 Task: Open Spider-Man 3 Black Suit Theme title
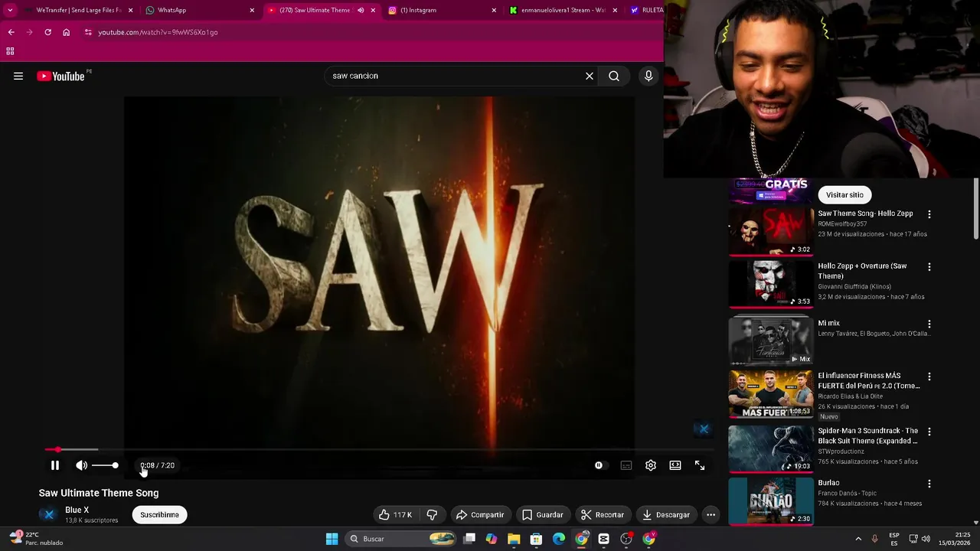(868, 436)
